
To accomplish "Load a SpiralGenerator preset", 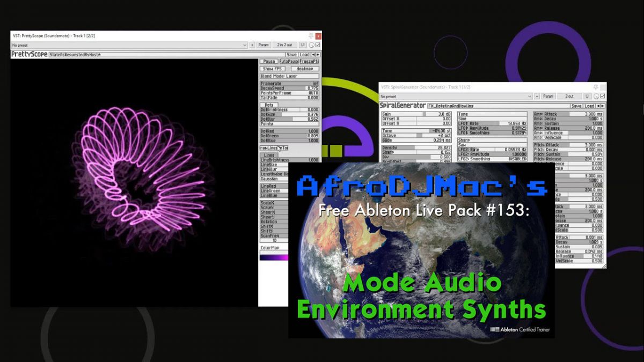I will pyautogui.click(x=589, y=106).
